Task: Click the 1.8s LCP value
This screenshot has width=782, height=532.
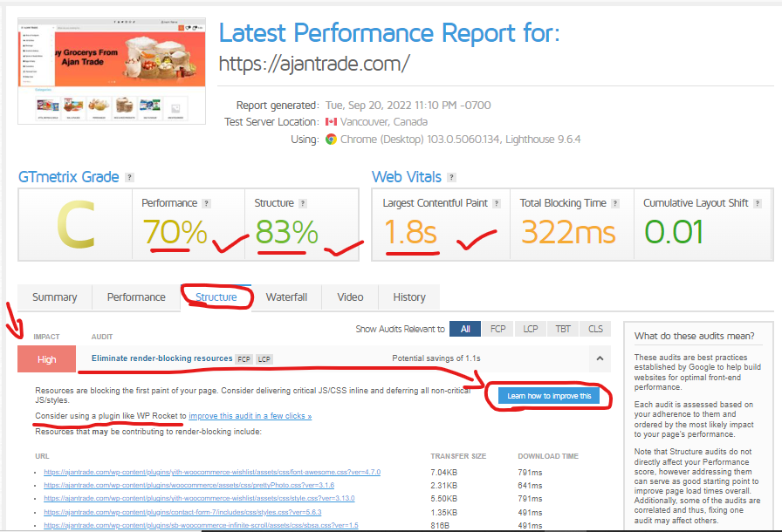Action: pyautogui.click(x=410, y=233)
